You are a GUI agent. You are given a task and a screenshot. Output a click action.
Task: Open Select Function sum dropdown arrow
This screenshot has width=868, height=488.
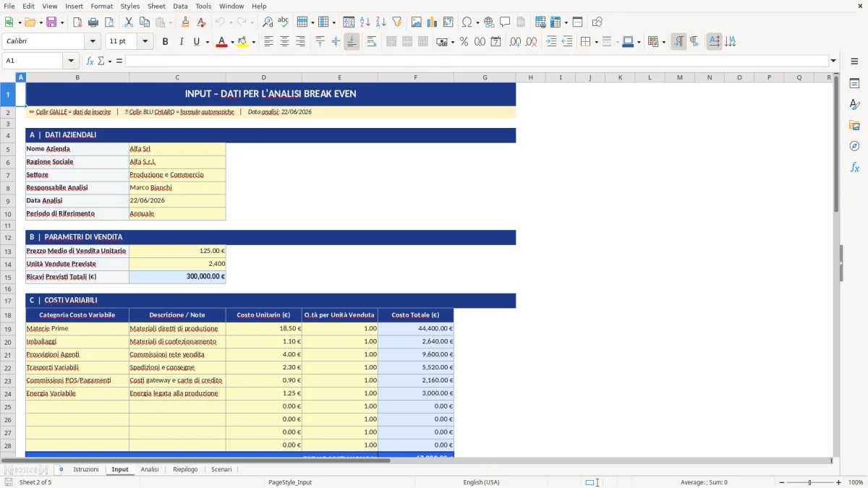tap(110, 61)
